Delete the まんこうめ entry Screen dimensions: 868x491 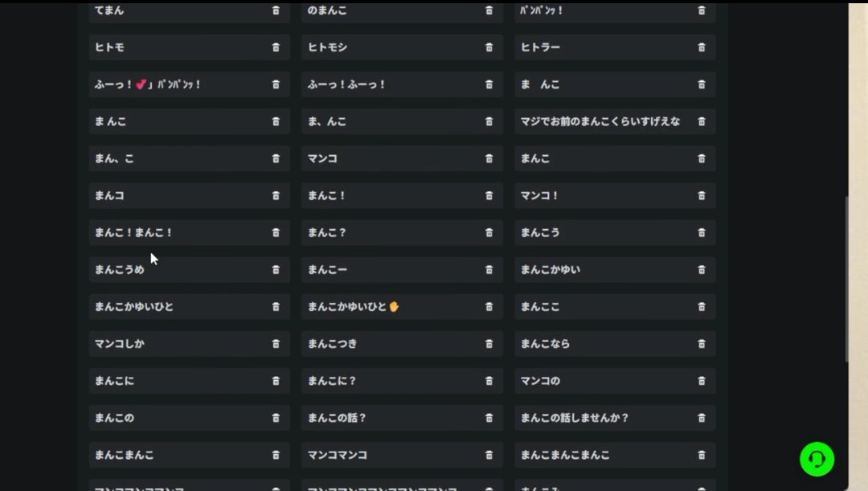point(276,269)
